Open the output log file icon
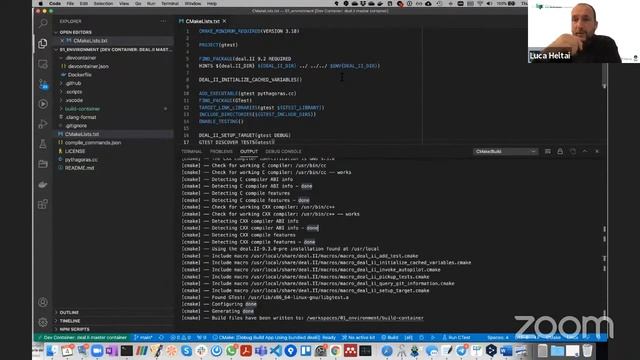Screen dimensions: 640x360 point(573,151)
